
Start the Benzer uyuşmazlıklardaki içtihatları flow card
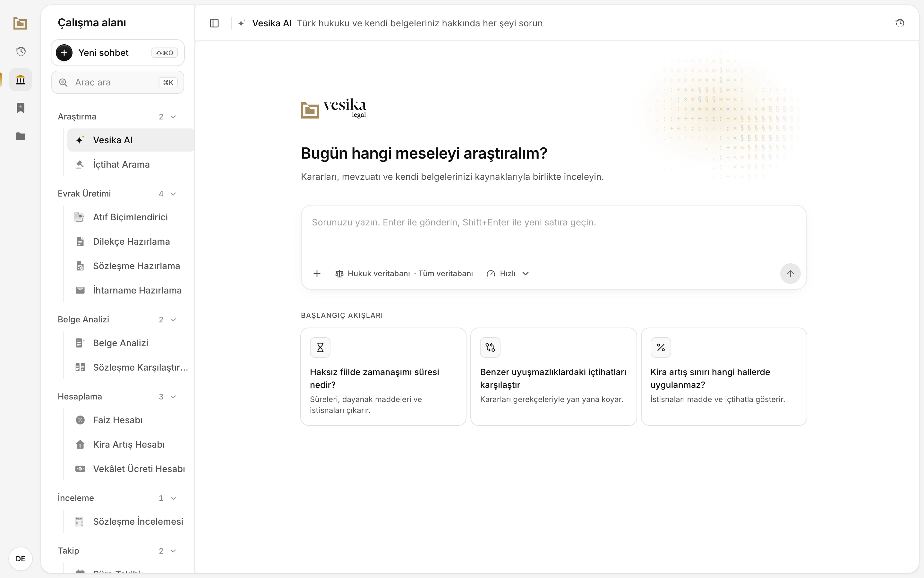554,377
